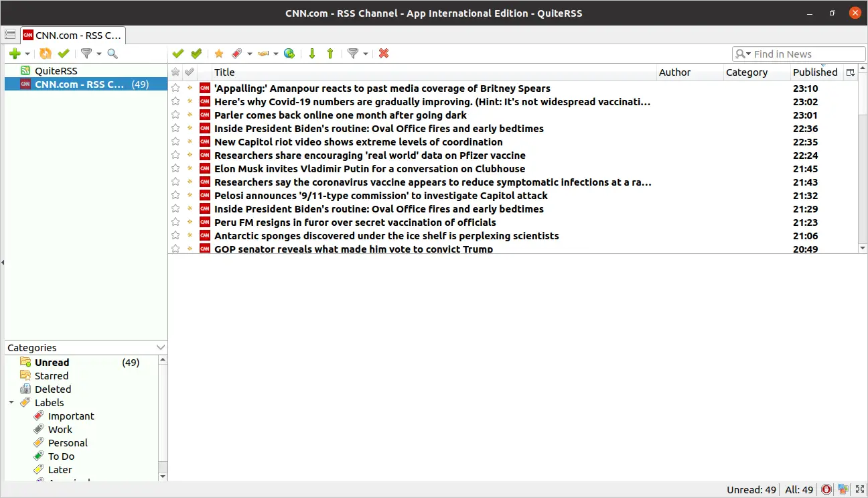Sort news by the Author column header
Viewport: 868px width, 498px height.
click(x=690, y=72)
